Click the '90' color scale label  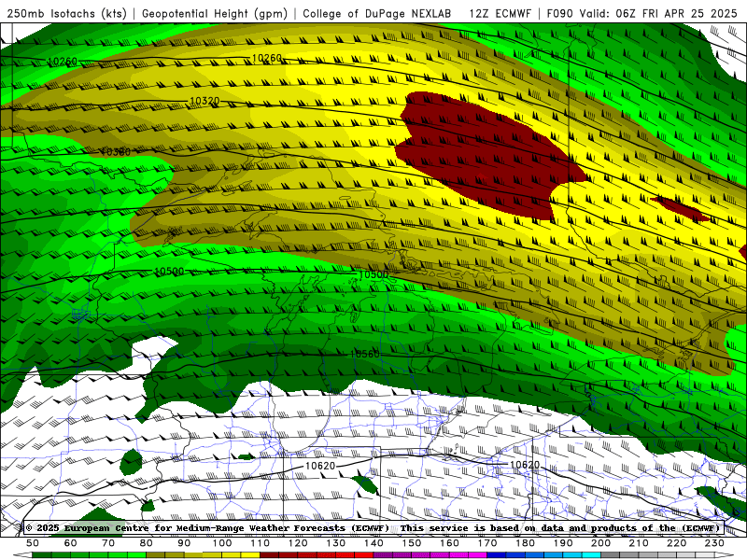(184, 543)
